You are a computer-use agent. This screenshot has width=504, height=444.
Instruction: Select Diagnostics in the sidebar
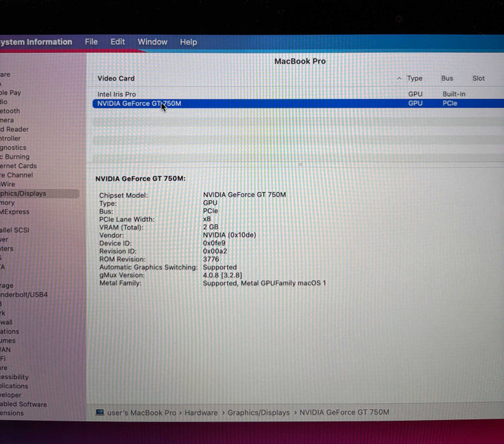point(13,147)
